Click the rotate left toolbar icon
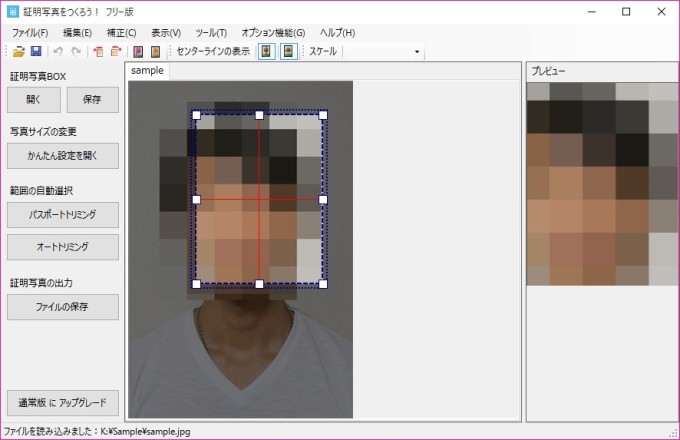This screenshot has width=680, height=440. (x=99, y=51)
